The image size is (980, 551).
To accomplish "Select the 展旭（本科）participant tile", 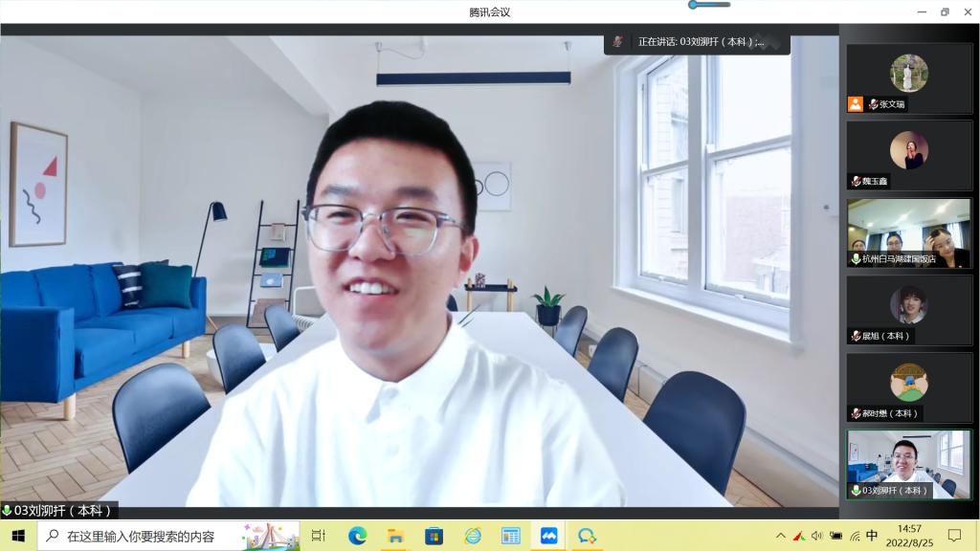I will [x=908, y=310].
